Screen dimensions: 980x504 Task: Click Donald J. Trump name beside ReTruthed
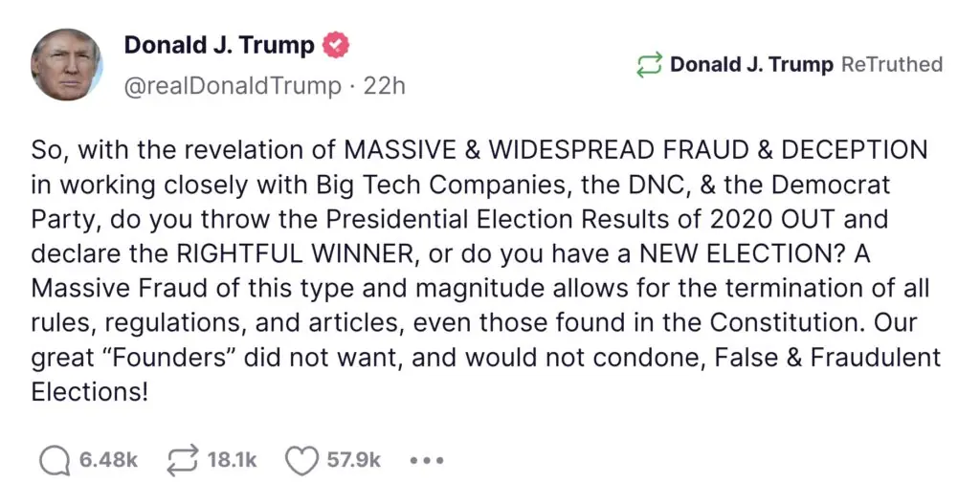coord(751,65)
